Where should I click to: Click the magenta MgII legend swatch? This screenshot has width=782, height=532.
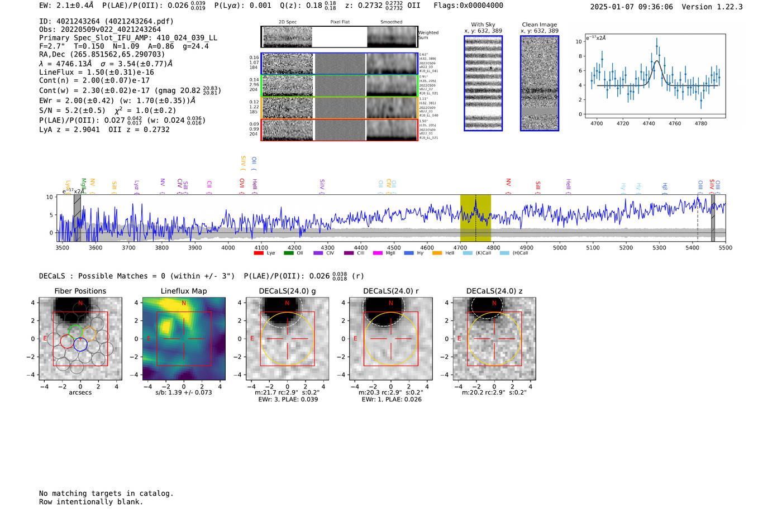click(378, 253)
